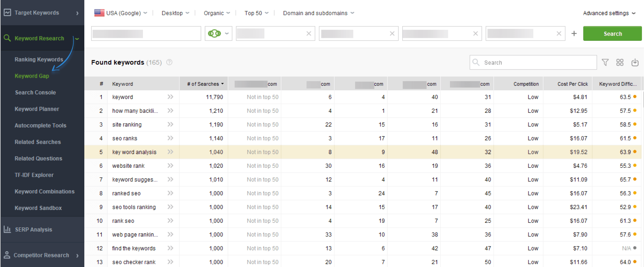Open the Desktop device dropdown

coord(175,13)
